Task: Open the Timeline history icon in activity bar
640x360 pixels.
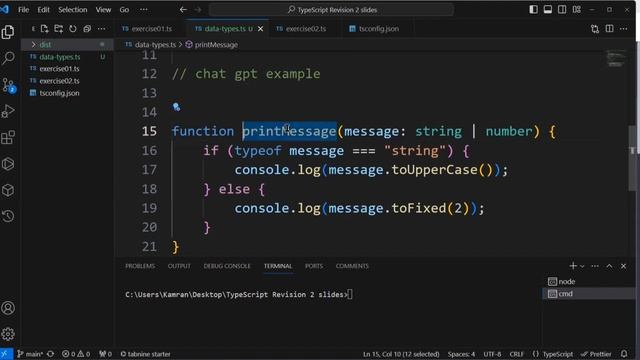Action: (8, 216)
